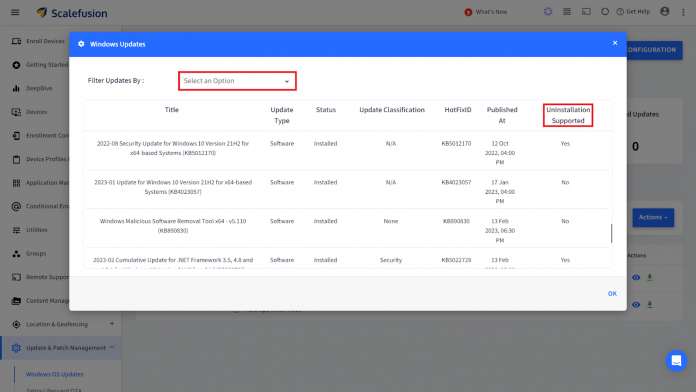Click the Published At column header

tap(502, 115)
